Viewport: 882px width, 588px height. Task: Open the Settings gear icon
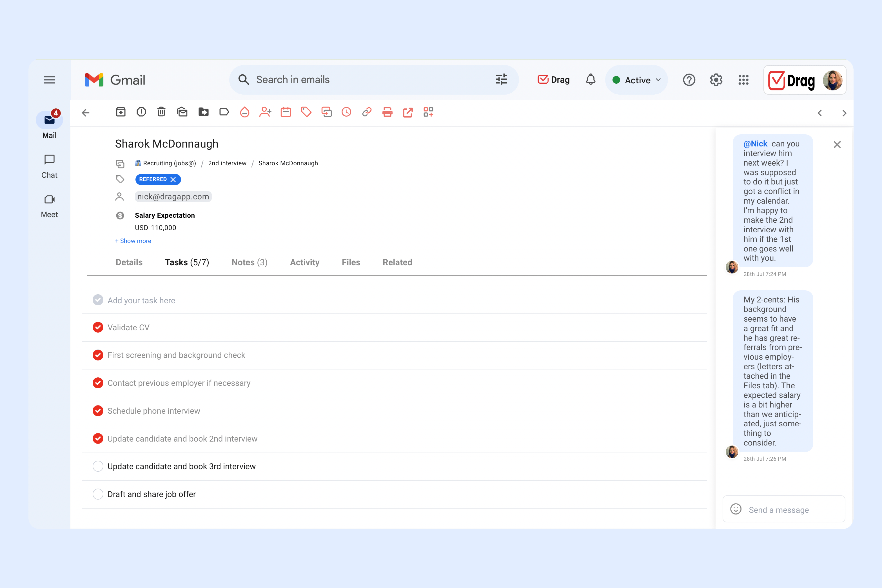coord(716,80)
